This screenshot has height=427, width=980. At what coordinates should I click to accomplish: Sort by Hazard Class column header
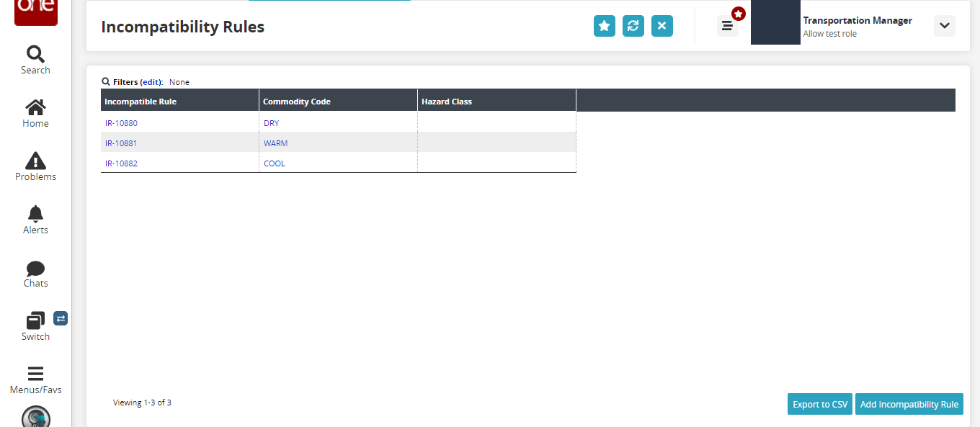pyautogui.click(x=496, y=100)
